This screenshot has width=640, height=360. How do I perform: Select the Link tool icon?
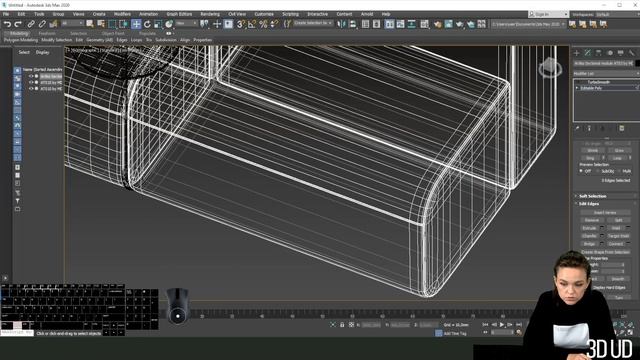[31, 24]
